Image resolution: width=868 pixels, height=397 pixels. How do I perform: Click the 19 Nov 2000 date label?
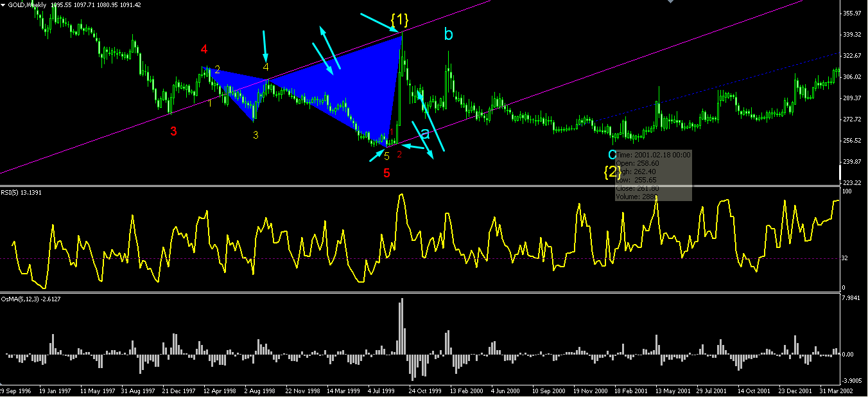point(590,391)
